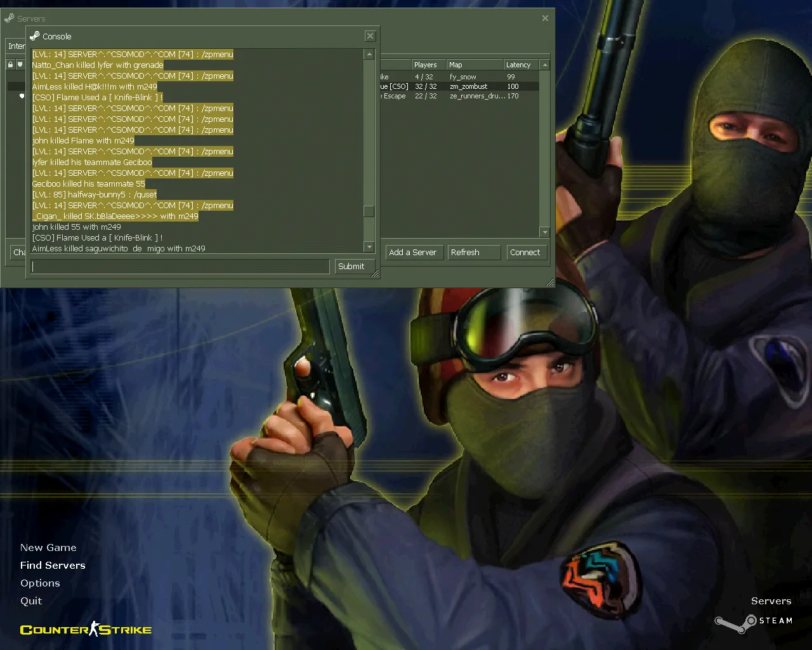Click console line "john killed 55 with m249"
This screenshot has height=650, width=812.
pos(76,227)
